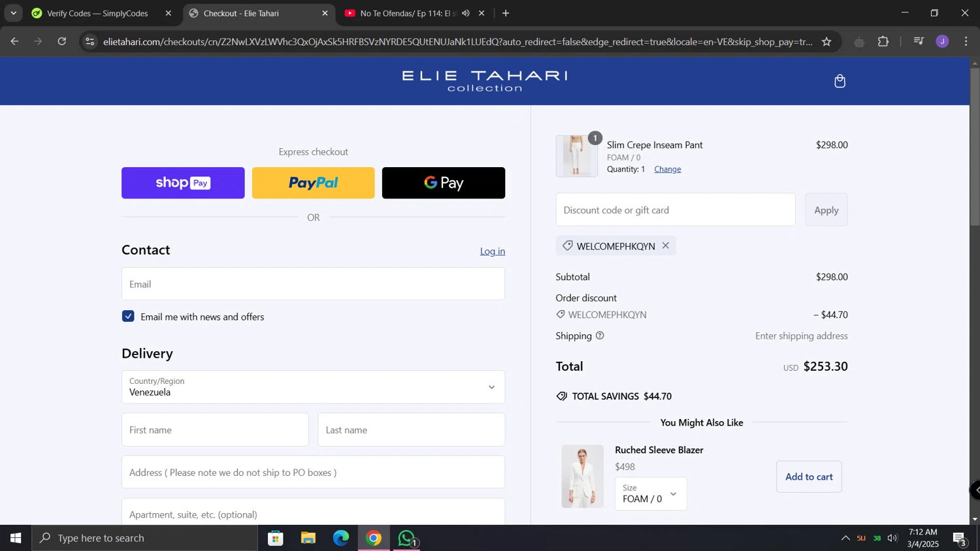Mute the No Te Ofendas tab audio
Image resolution: width=980 pixels, height=551 pixels.
pos(466,13)
